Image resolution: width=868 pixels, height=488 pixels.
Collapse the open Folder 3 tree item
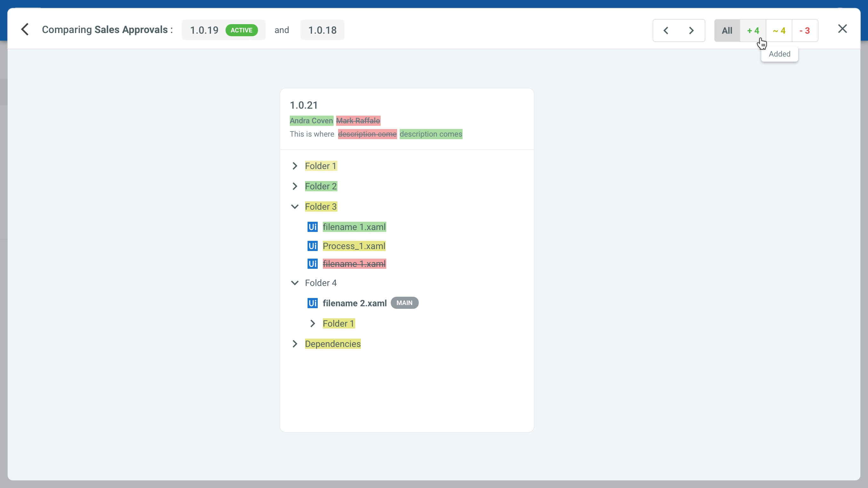(x=295, y=207)
